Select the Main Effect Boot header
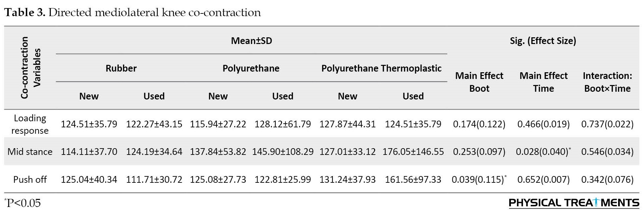 click(479, 82)
